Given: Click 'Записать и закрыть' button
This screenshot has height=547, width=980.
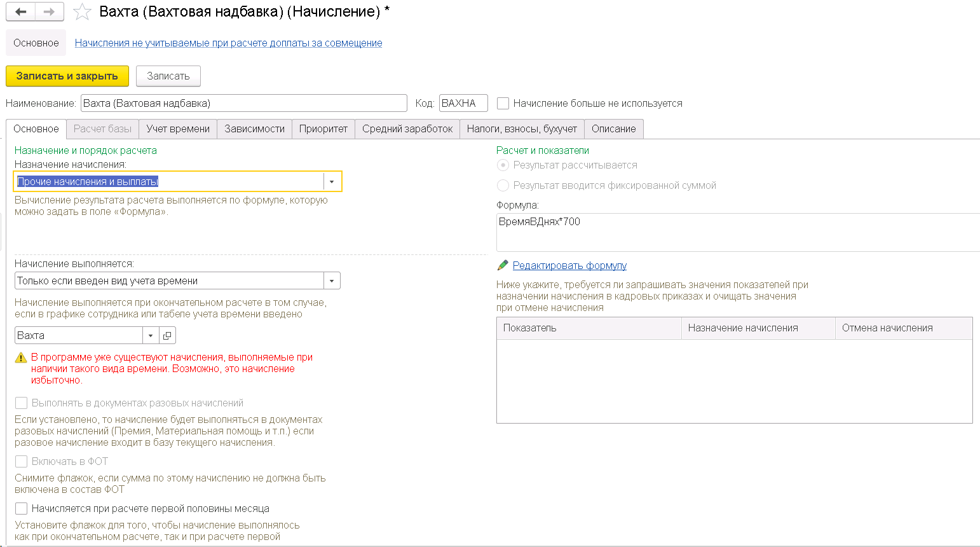Looking at the screenshot, I should (67, 76).
